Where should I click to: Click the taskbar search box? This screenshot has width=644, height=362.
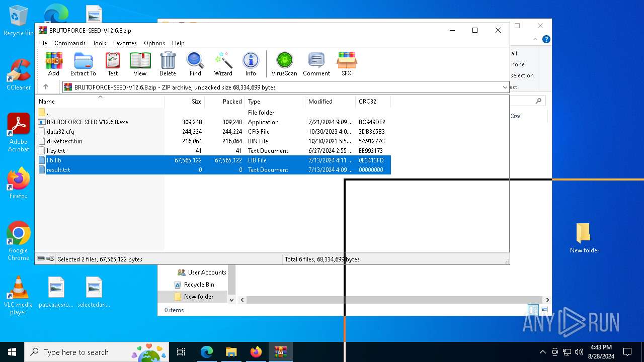click(x=97, y=352)
